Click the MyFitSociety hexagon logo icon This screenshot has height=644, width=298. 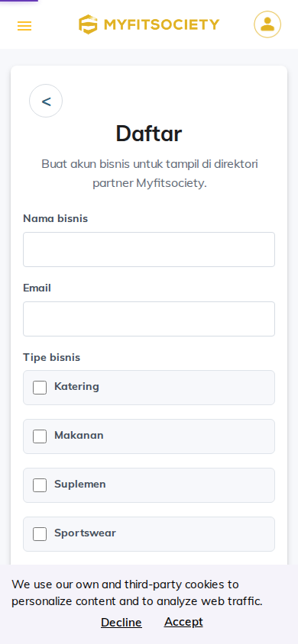(x=88, y=24)
